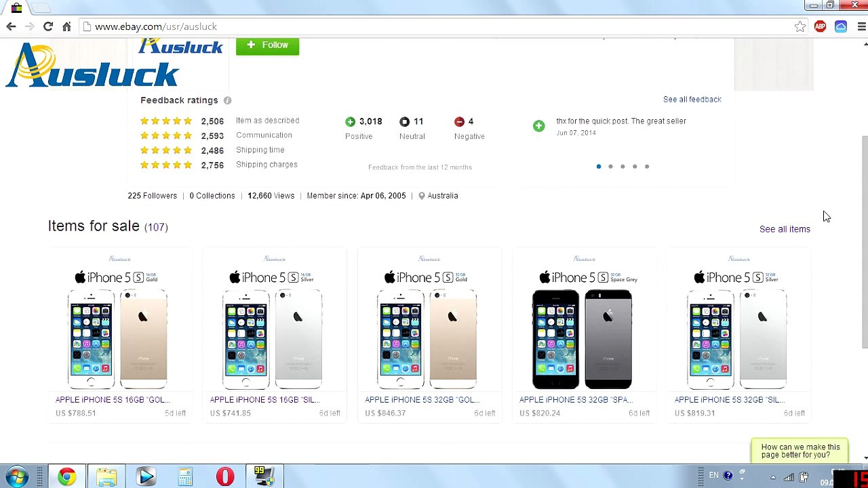
Task: Select fourth feedback carousel dot
Action: pyautogui.click(x=635, y=167)
